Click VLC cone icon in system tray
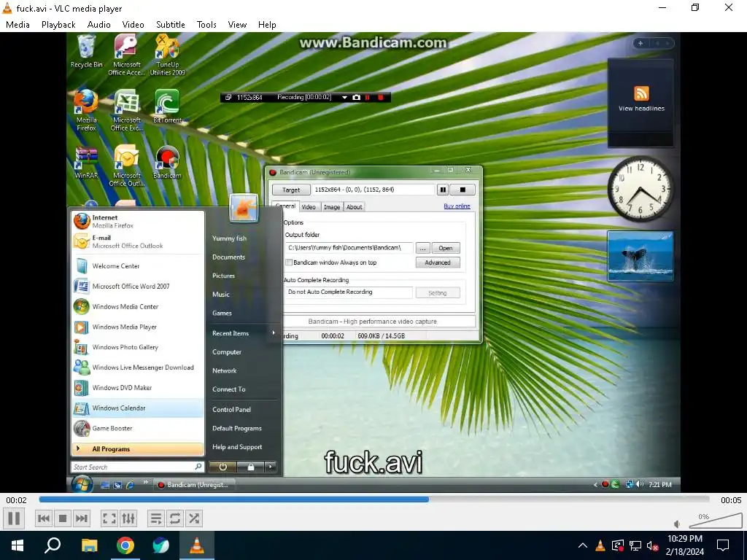 tap(600, 545)
